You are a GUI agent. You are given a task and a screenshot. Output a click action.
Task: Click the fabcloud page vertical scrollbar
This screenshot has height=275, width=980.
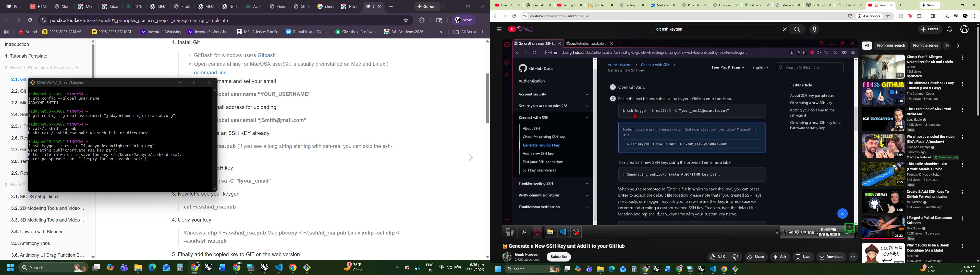point(487,98)
